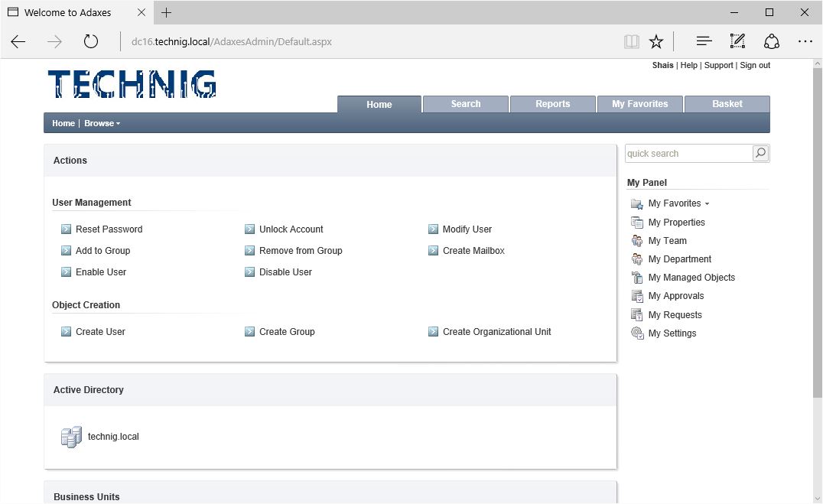The image size is (823, 504).
Task: Click the My Team people icon
Action: (x=637, y=241)
